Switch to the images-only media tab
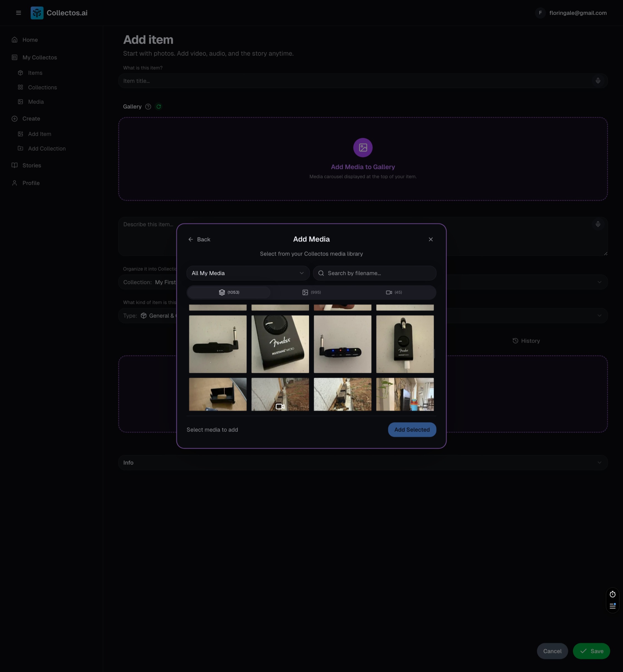Image resolution: width=623 pixels, height=672 pixels. tap(311, 292)
